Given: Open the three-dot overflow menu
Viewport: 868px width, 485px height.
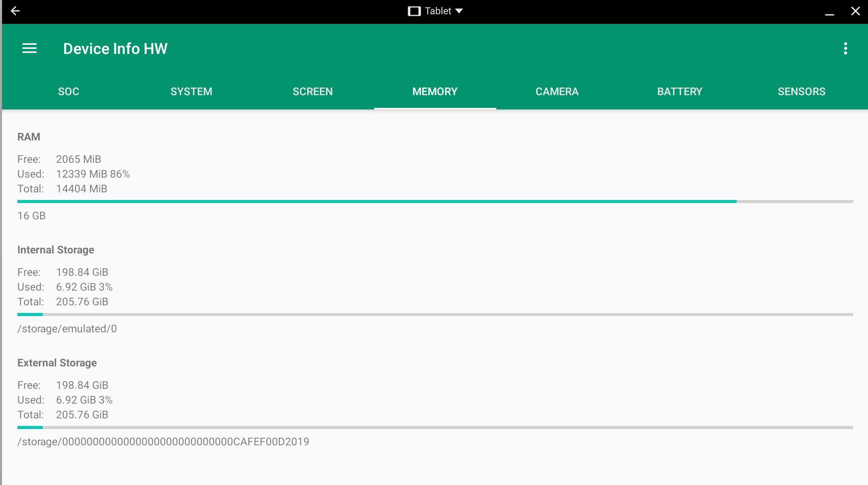Looking at the screenshot, I should (x=845, y=48).
